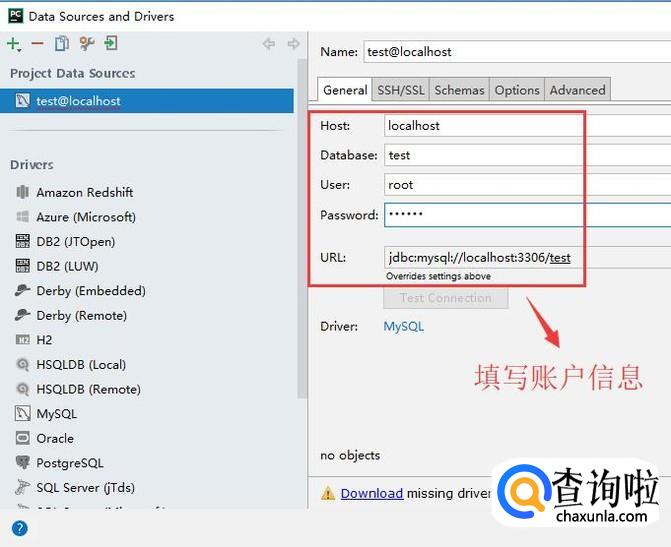Focus the Name input field
This screenshot has width=671, height=547.
pos(517,52)
